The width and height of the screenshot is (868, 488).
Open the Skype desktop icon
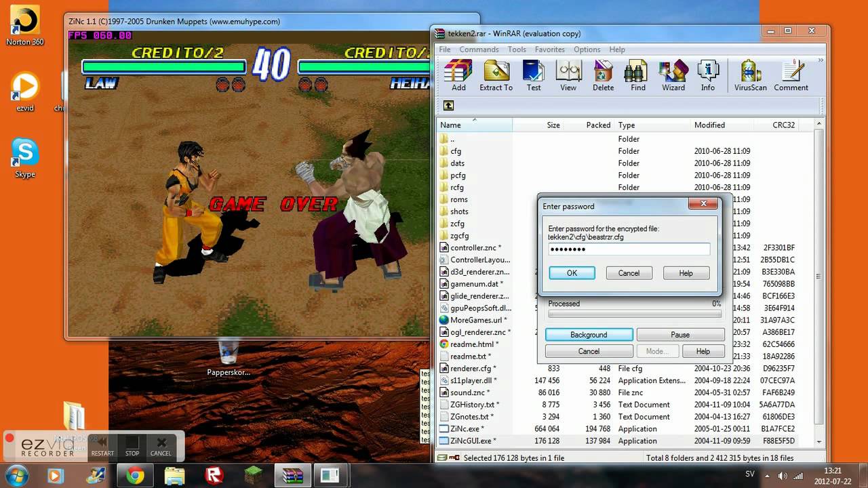25,158
